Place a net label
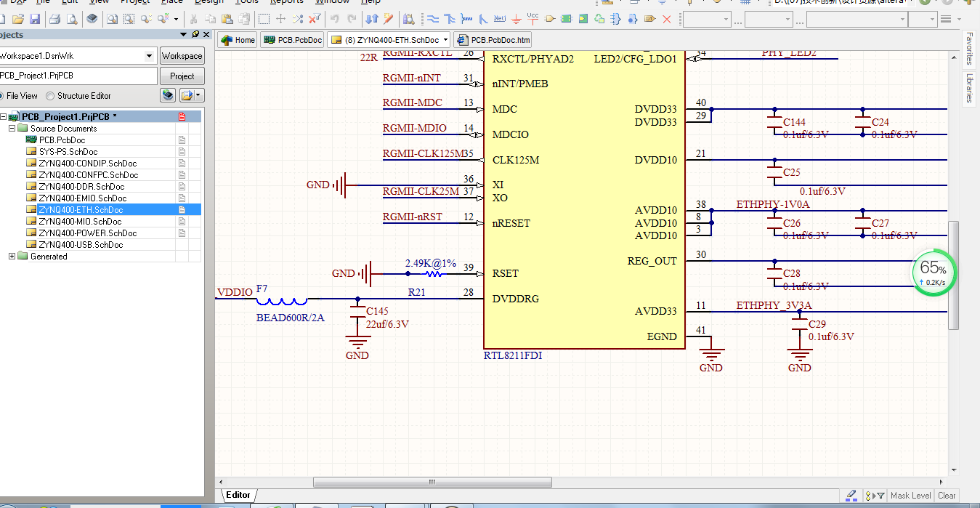 click(500, 20)
